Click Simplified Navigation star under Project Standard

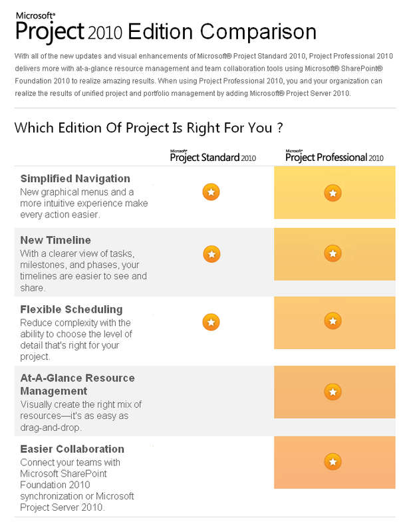coord(211,192)
